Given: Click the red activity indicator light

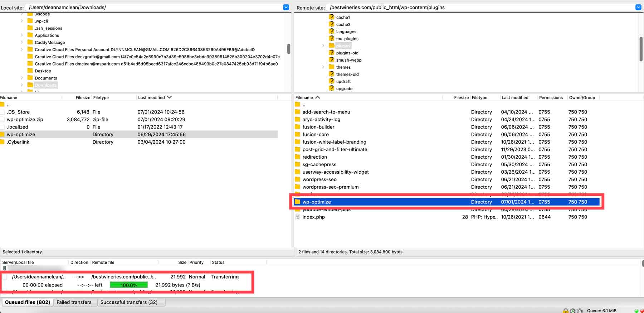Looking at the screenshot, I should (642, 311).
